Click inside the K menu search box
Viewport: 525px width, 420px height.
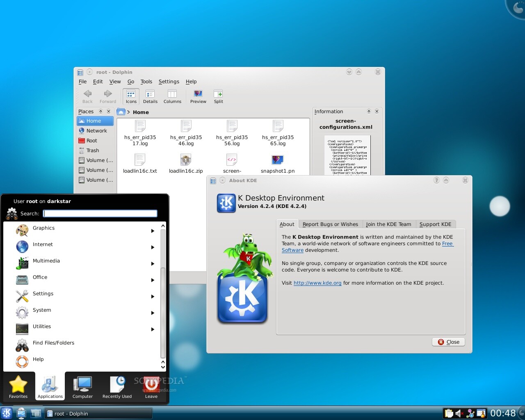point(100,213)
